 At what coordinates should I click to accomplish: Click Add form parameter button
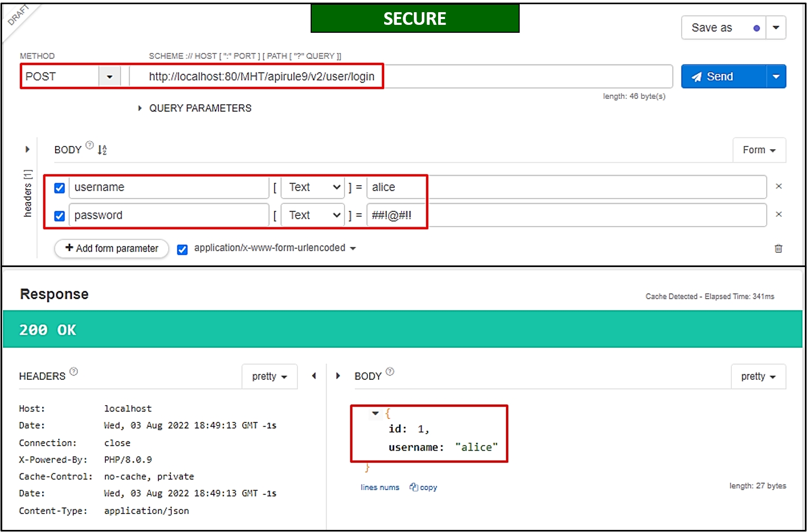[x=112, y=249]
